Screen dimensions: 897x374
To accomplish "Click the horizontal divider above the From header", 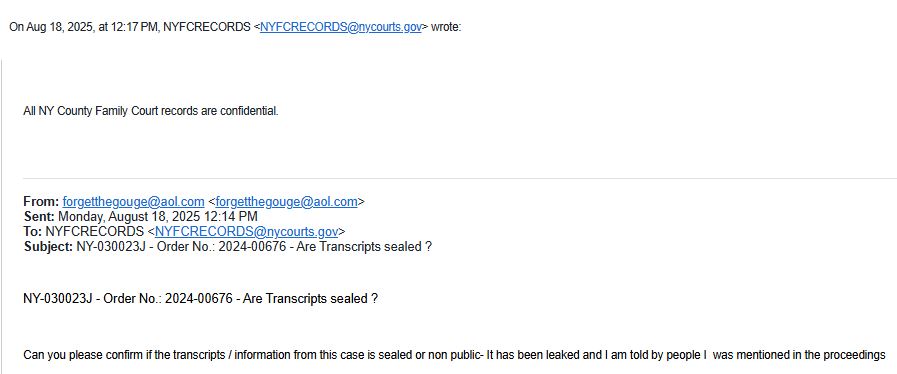I will pos(460,178).
